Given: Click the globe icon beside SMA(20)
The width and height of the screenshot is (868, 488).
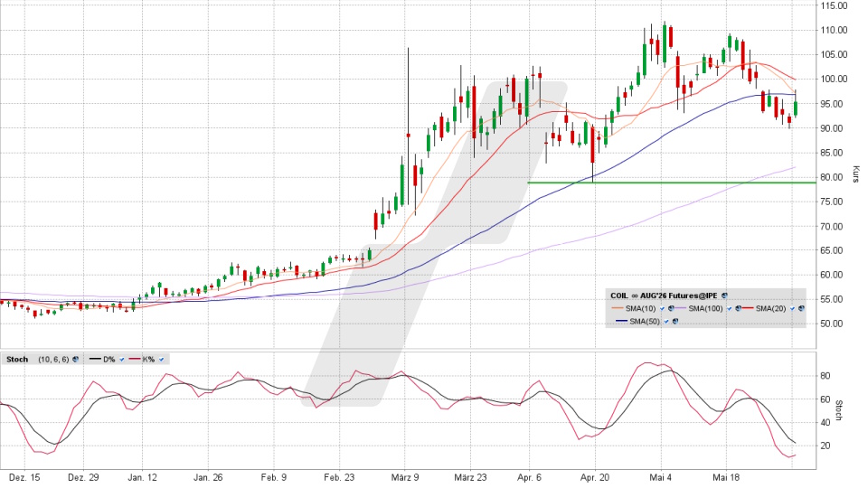Looking at the screenshot, I should (x=801, y=308).
